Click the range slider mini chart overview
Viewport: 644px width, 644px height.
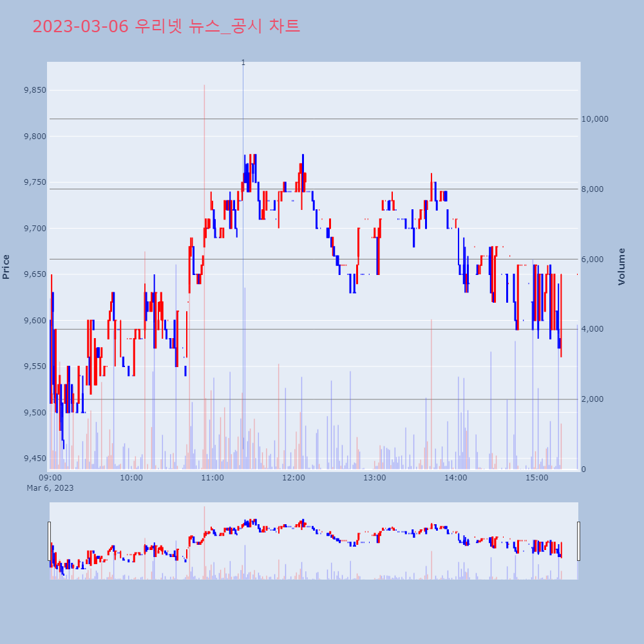click(x=314, y=541)
